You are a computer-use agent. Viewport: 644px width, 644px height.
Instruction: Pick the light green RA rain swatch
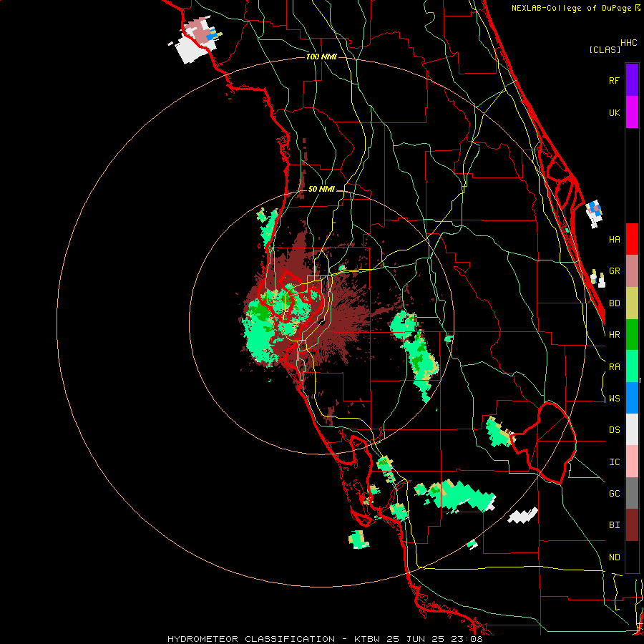tap(632, 366)
